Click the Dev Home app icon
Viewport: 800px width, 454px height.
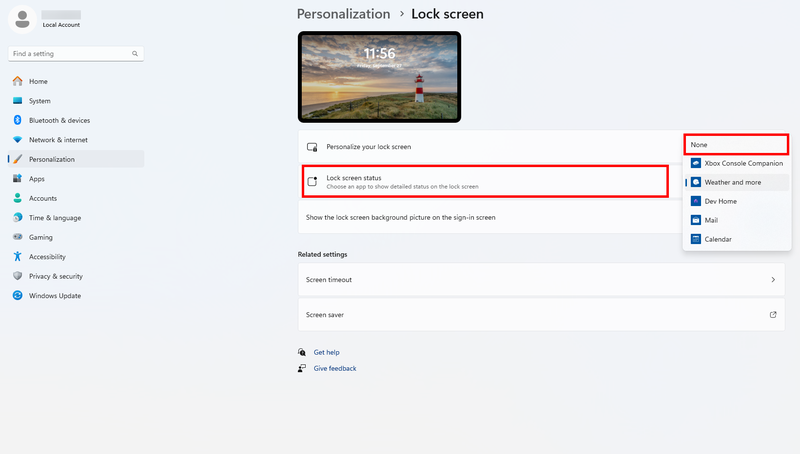click(695, 201)
